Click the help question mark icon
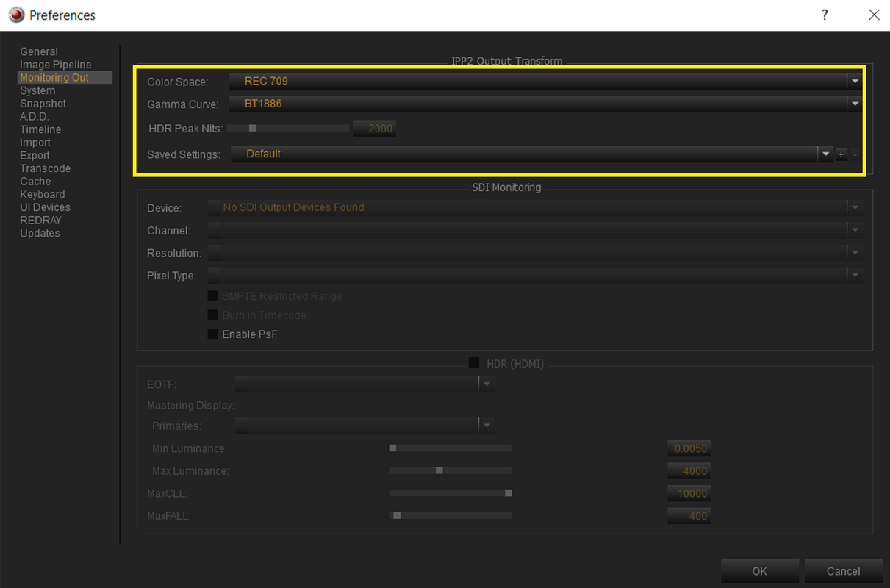 pyautogui.click(x=825, y=15)
